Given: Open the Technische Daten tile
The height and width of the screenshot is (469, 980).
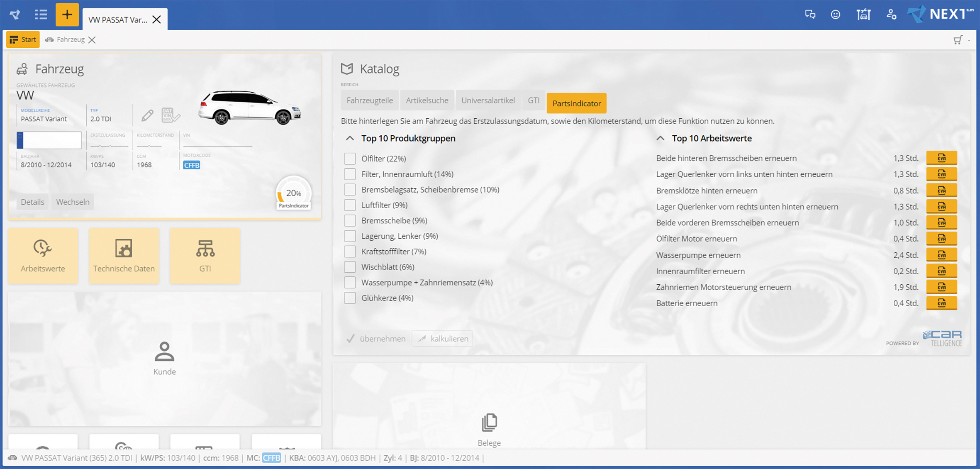Looking at the screenshot, I should click(124, 256).
